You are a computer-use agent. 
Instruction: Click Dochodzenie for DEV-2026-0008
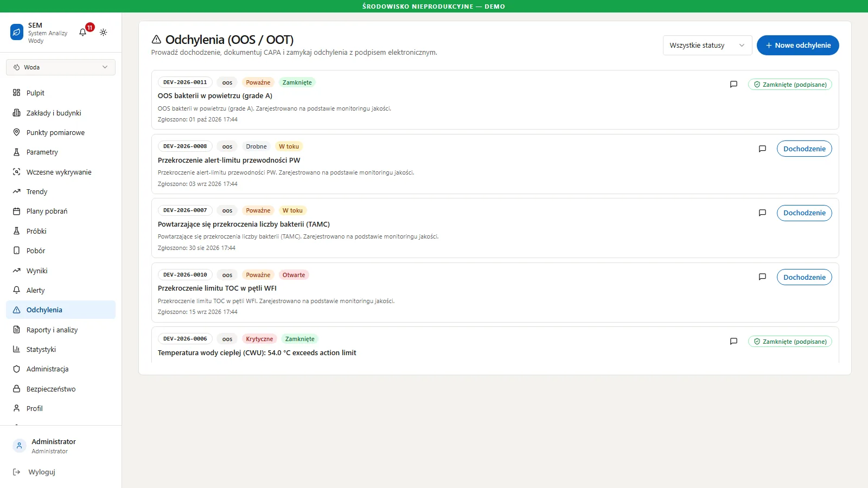pyautogui.click(x=804, y=149)
